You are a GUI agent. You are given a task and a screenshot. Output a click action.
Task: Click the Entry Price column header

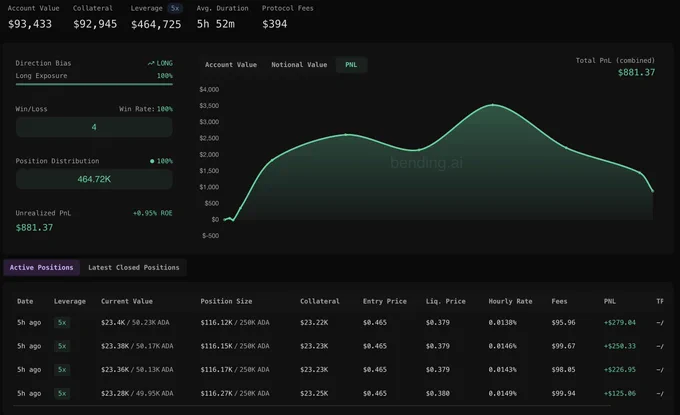point(385,301)
